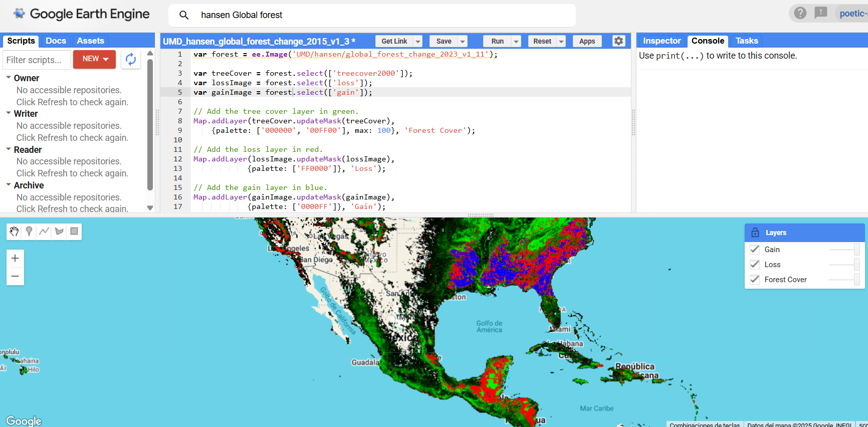Adjust the Gain layer opacity slider
Image resolution: width=868 pixels, height=427 pixels.
[844, 249]
